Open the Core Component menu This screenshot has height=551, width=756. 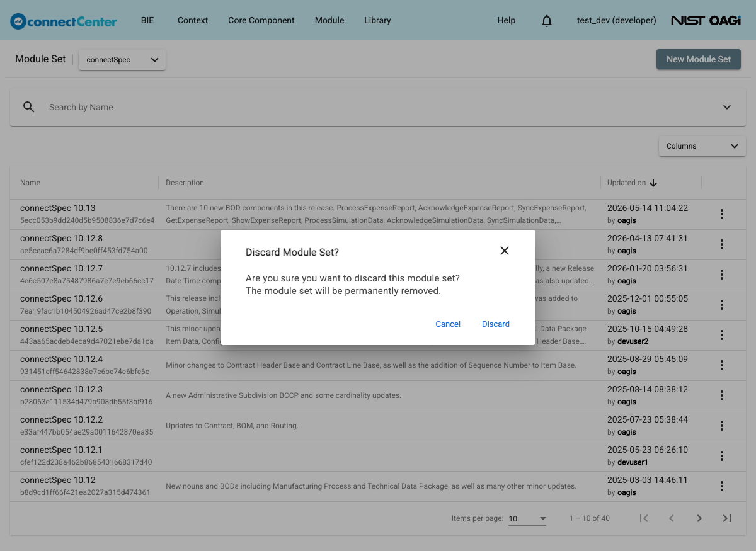[x=261, y=20]
